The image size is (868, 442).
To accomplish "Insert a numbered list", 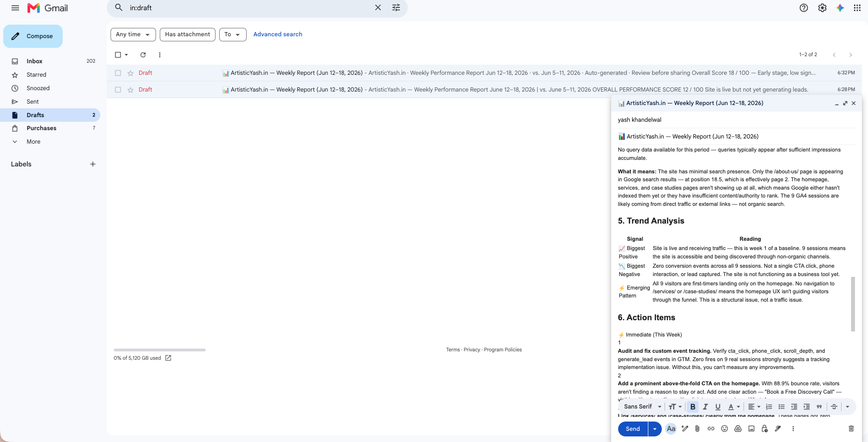I will tap(769, 407).
